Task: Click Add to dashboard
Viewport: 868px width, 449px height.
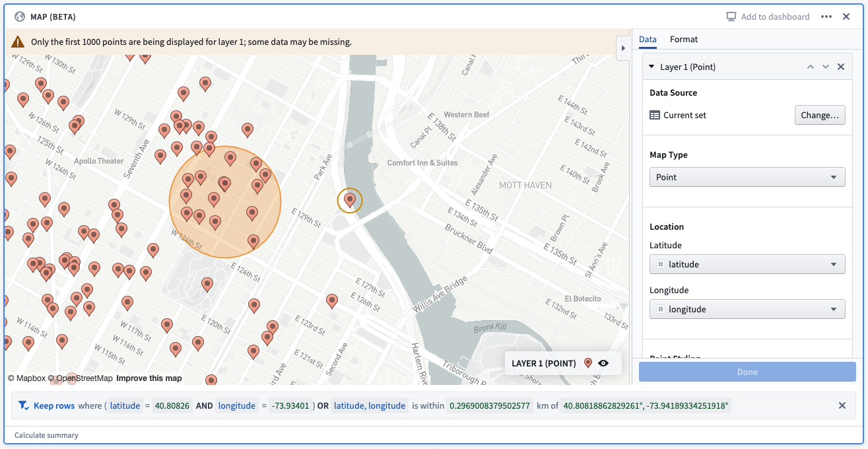Action: [x=768, y=17]
